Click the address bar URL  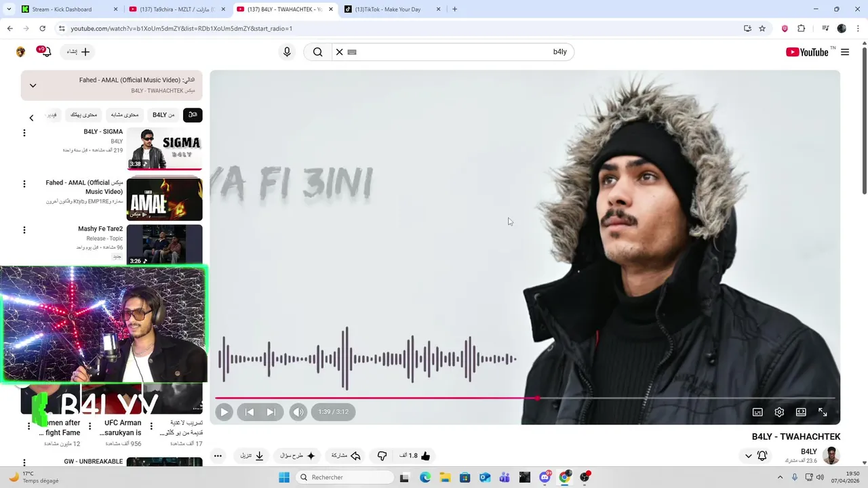182,28
